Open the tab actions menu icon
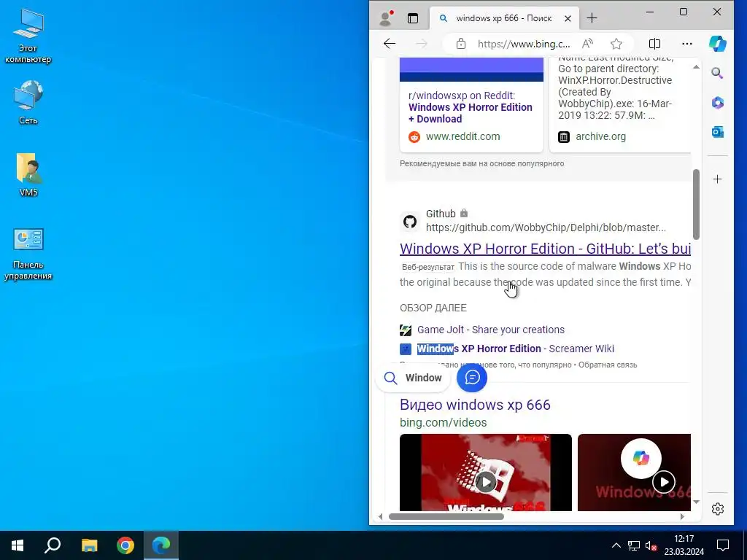The height and width of the screenshot is (560, 747). (x=413, y=18)
